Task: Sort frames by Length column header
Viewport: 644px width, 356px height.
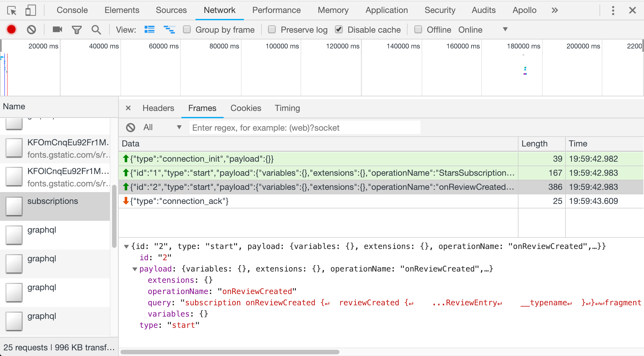Action: pyautogui.click(x=542, y=144)
